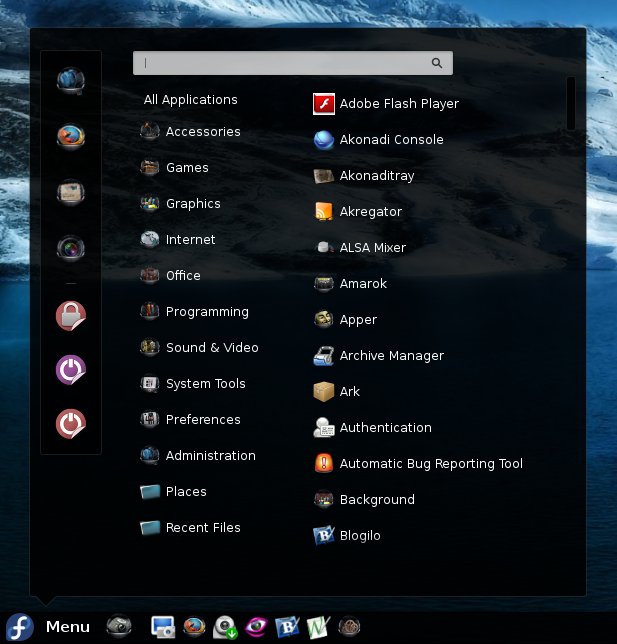
Task: Choose the Programming category
Action: pos(206,312)
